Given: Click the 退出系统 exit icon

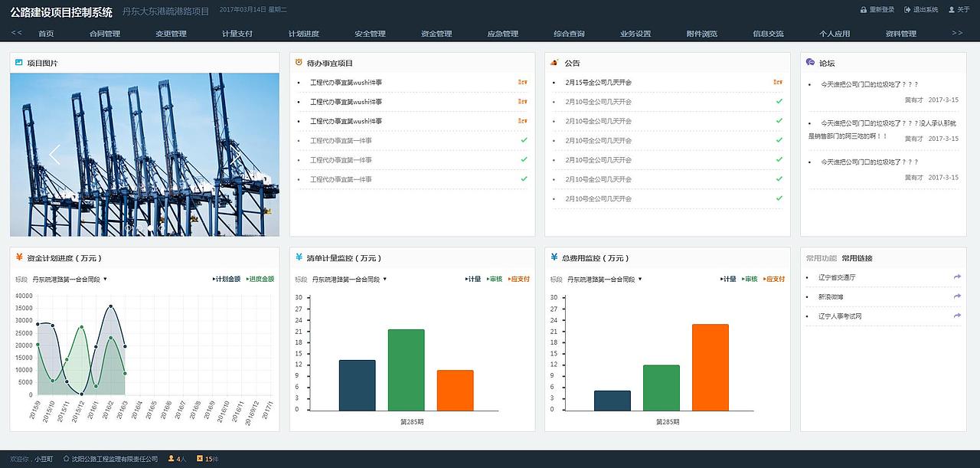Looking at the screenshot, I should point(907,10).
